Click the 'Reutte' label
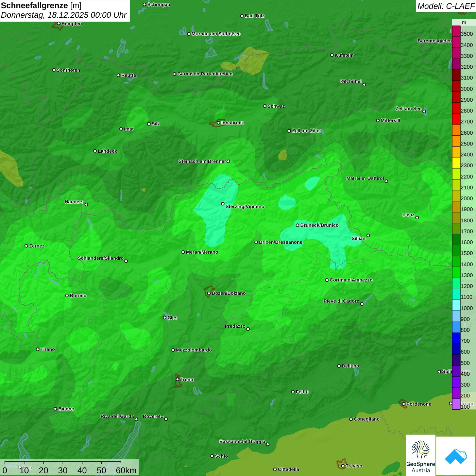Screen dimensions: 476x476 [129, 75]
